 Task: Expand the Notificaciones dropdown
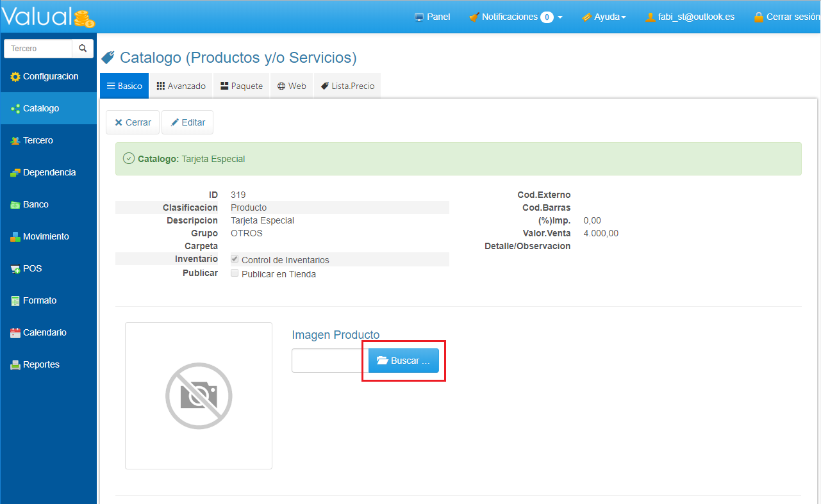pos(515,17)
